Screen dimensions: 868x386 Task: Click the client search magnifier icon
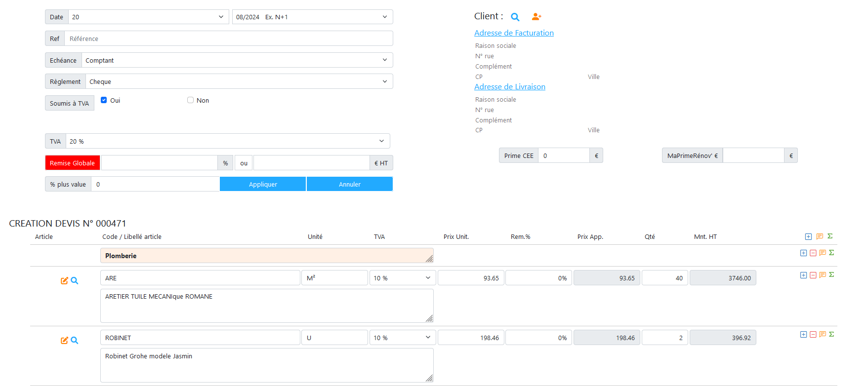click(x=515, y=17)
